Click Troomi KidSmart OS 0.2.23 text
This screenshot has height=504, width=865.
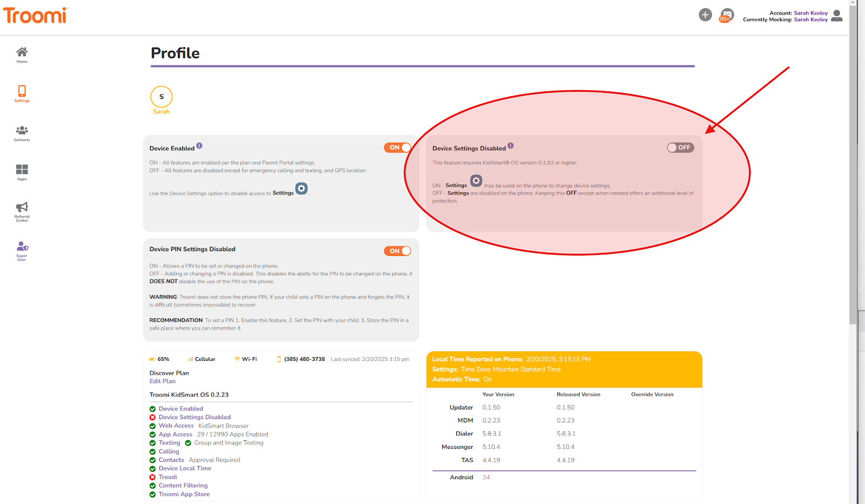pyautogui.click(x=189, y=395)
